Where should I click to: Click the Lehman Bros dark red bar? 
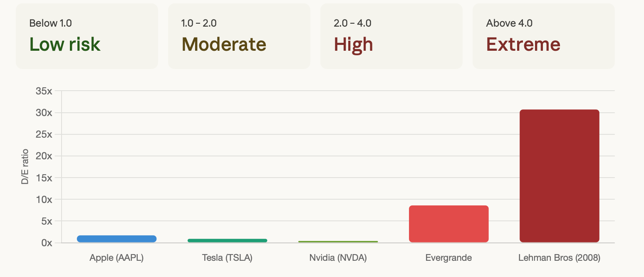[x=560, y=176]
